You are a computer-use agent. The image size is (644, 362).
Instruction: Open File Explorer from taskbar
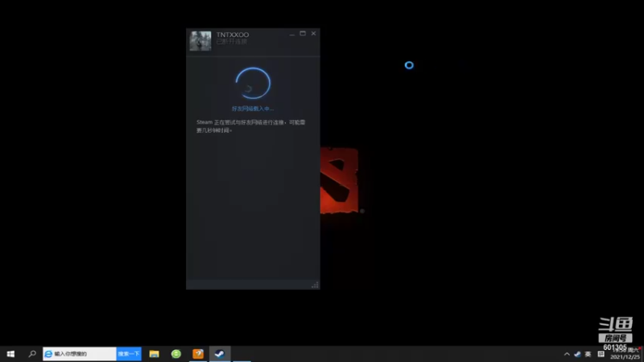(154, 354)
